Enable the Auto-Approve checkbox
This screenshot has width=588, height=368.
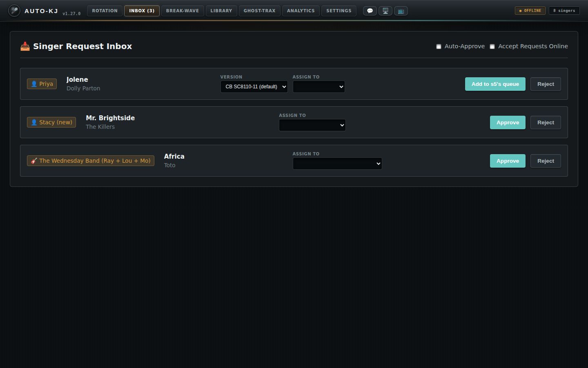point(439,47)
